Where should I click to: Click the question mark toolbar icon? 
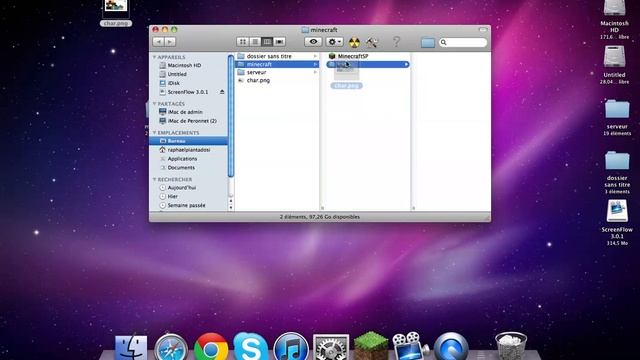396,42
